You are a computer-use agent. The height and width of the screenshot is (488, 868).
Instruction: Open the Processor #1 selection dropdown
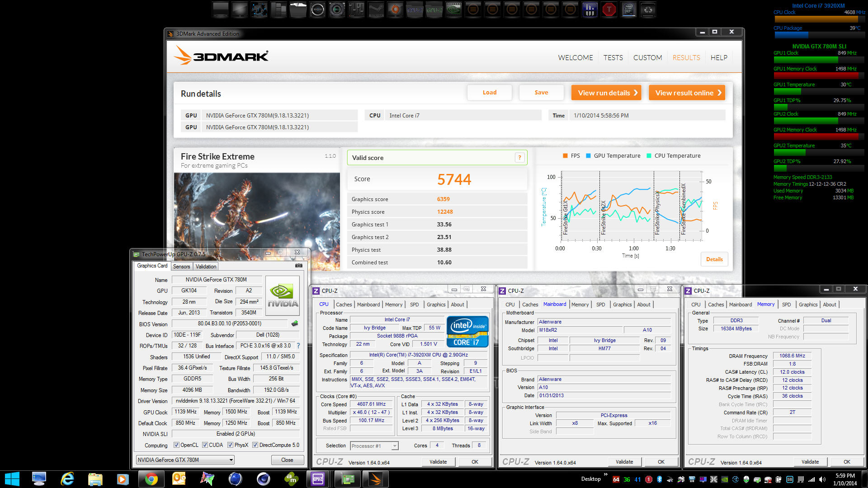(374, 446)
